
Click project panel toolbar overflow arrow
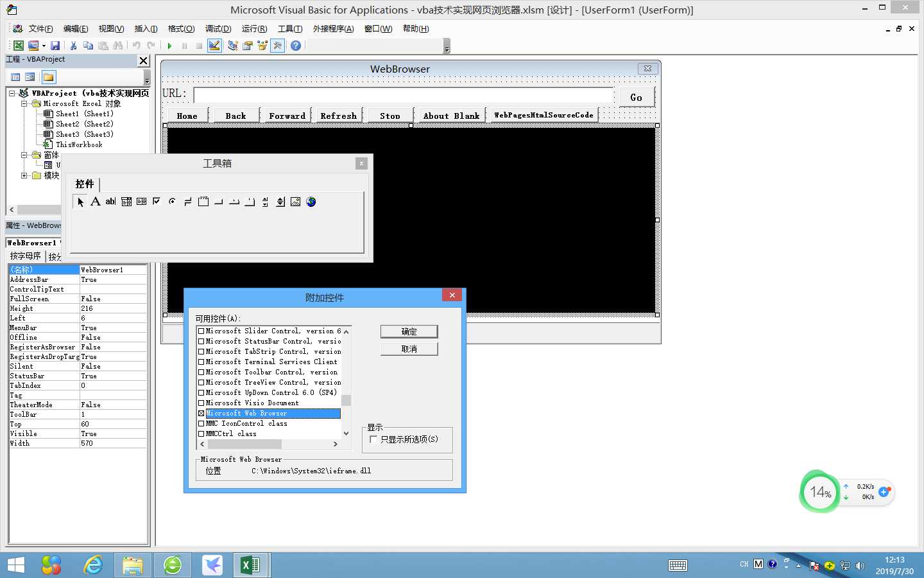pos(147,78)
